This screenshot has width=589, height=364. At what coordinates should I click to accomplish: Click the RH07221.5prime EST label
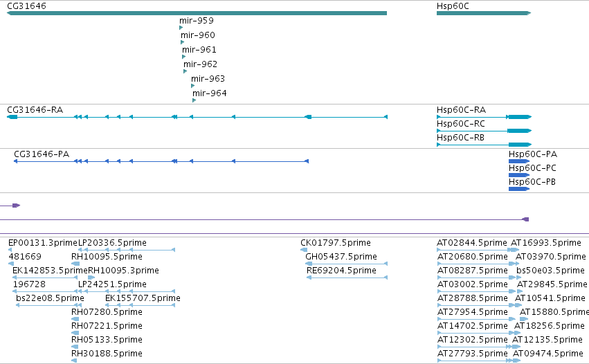pyautogui.click(x=107, y=326)
